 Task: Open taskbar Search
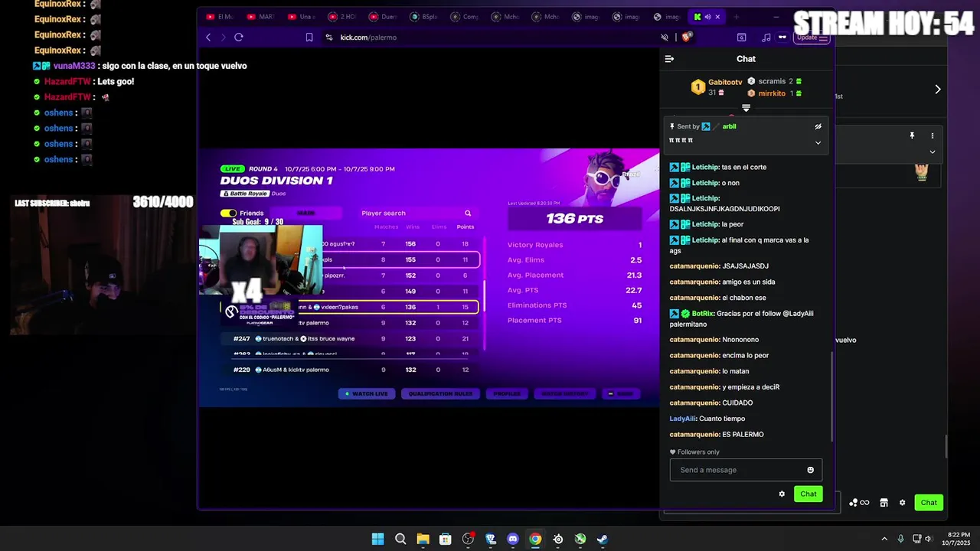click(x=400, y=540)
